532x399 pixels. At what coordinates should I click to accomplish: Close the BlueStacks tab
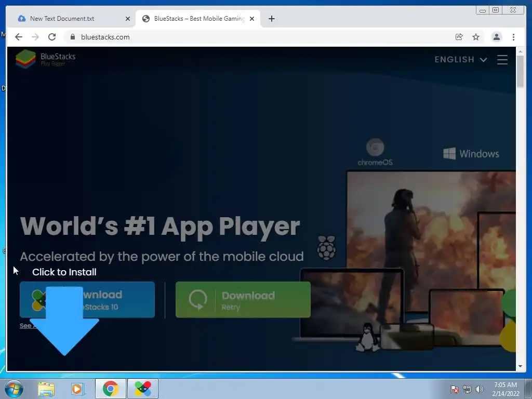point(252,19)
